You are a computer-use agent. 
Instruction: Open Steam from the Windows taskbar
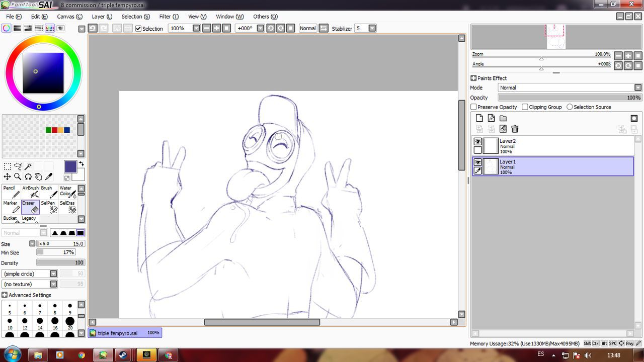tap(122, 354)
